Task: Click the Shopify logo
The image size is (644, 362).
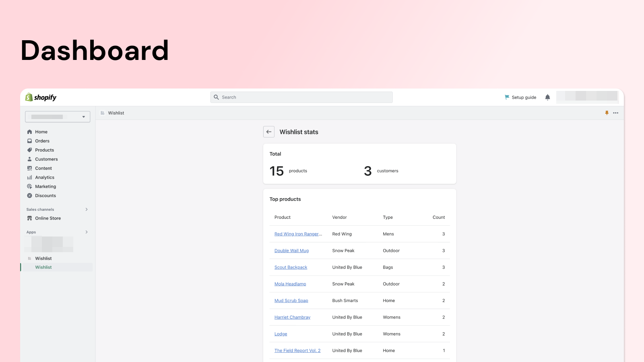Action: (x=40, y=97)
